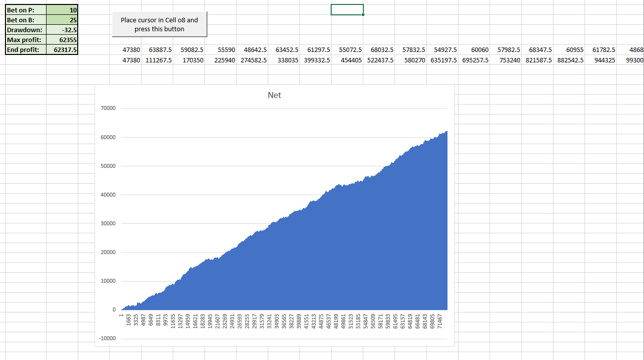Select the Bet on B value cell containing 25
This screenshot has width=644, height=360.
click(62, 20)
